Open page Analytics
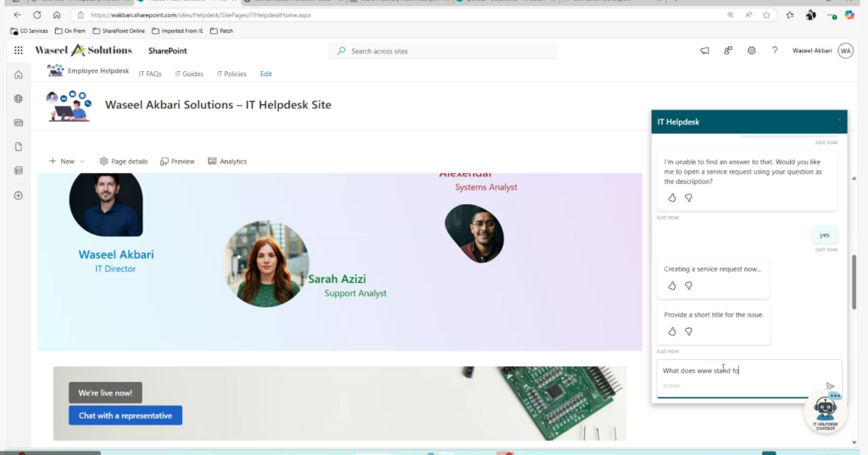 [227, 161]
